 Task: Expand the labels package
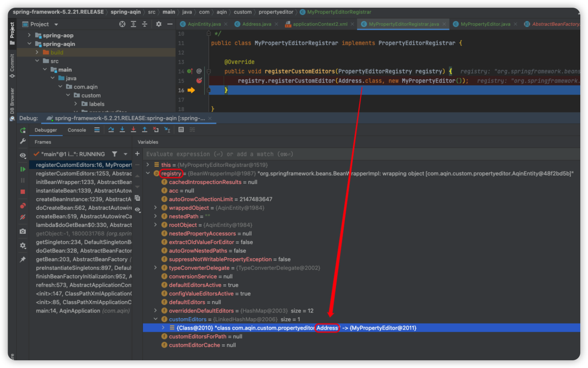coord(76,104)
